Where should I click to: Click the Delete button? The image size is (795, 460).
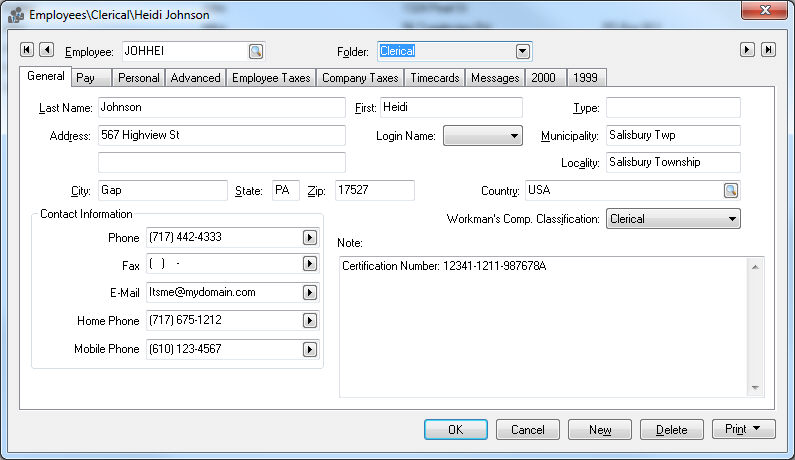[671, 429]
